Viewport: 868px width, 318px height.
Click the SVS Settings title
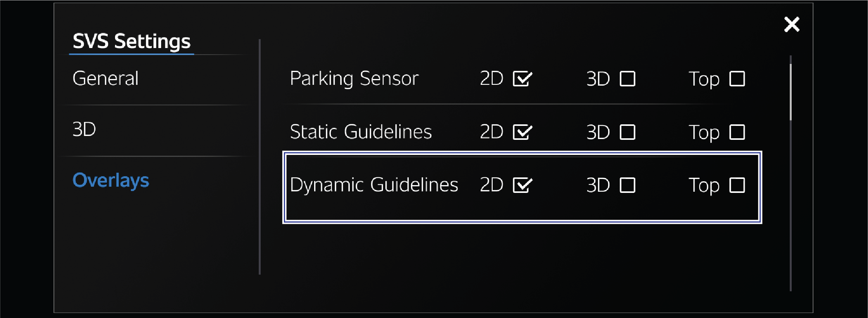tap(132, 41)
